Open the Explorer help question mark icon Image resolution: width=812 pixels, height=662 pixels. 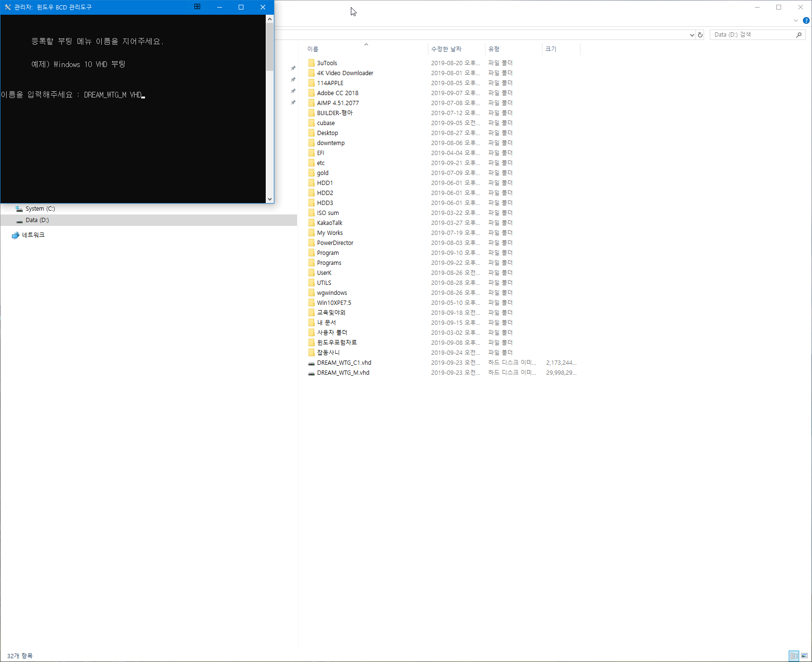point(806,20)
